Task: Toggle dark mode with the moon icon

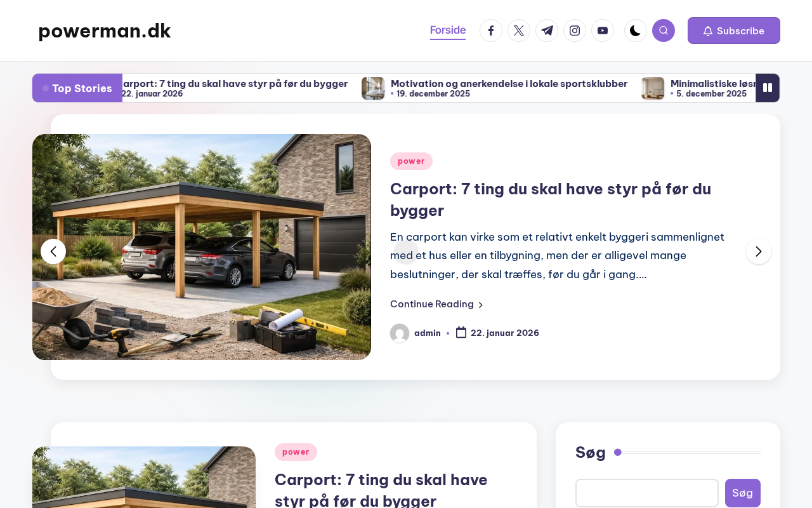Action: coord(636,30)
